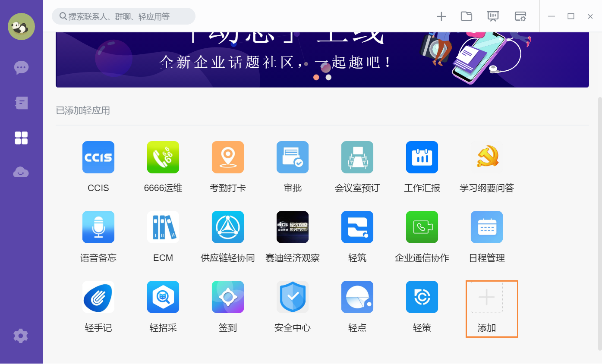Click the plus icon in top toolbar

click(441, 16)
